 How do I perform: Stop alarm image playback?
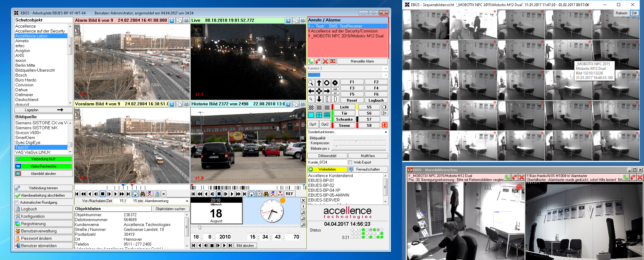pyautogui.click(x=103, y=194)
